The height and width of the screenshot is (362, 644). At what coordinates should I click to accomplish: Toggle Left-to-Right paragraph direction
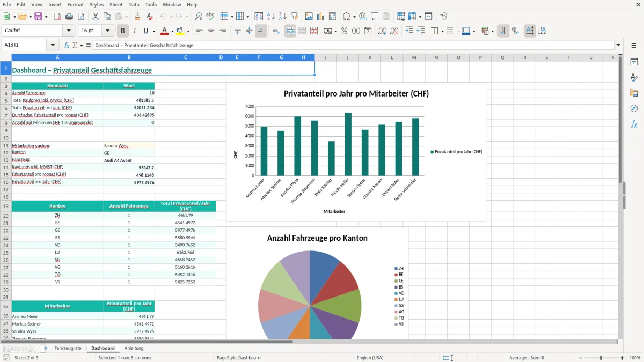pos(503,31)
